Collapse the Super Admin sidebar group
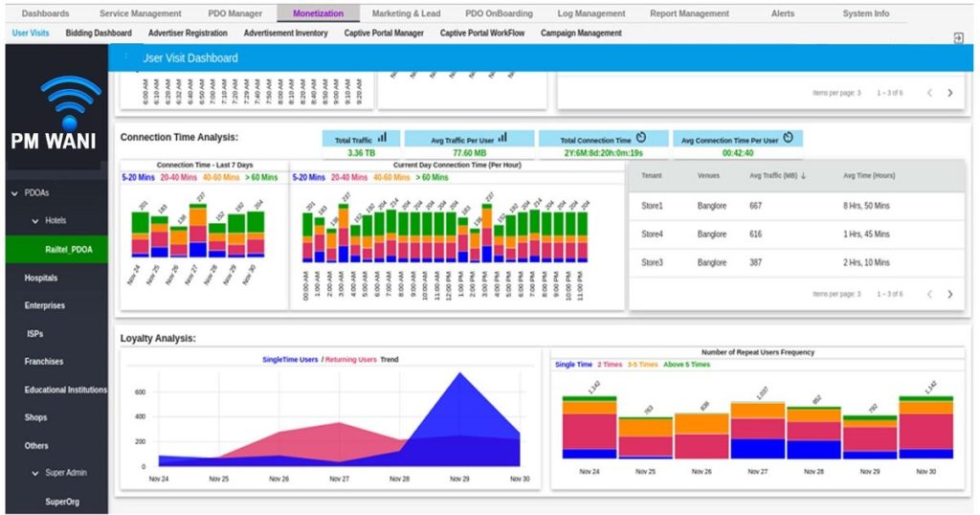Image resolution: width=980 pixels, height=515 pixels. 35,473
